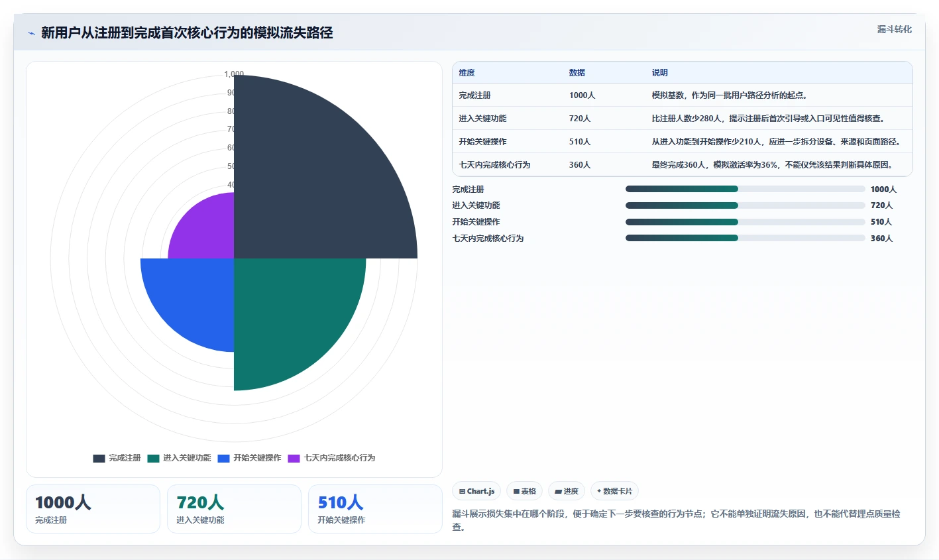
Task: Click the 七天内完成核心行为 legend label
Action: coord(339,458)
